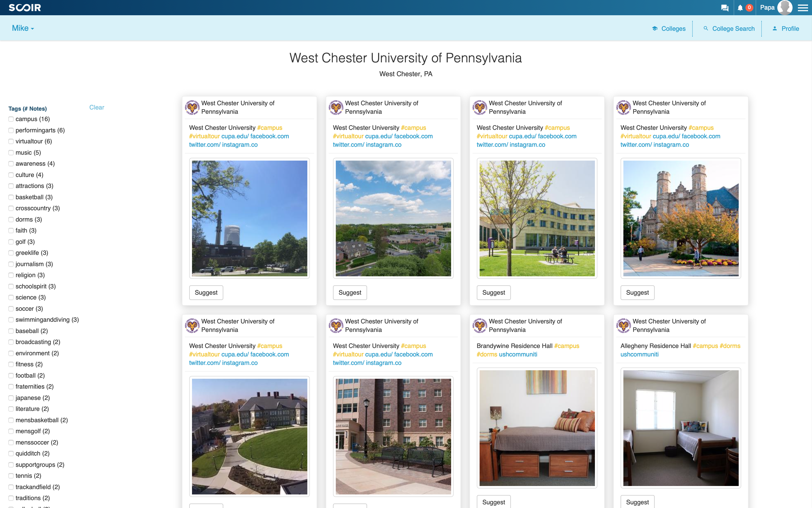Open the Brandywine dorm bed photo
Viewport: 812px width, 508px height.
click(537, 428)
